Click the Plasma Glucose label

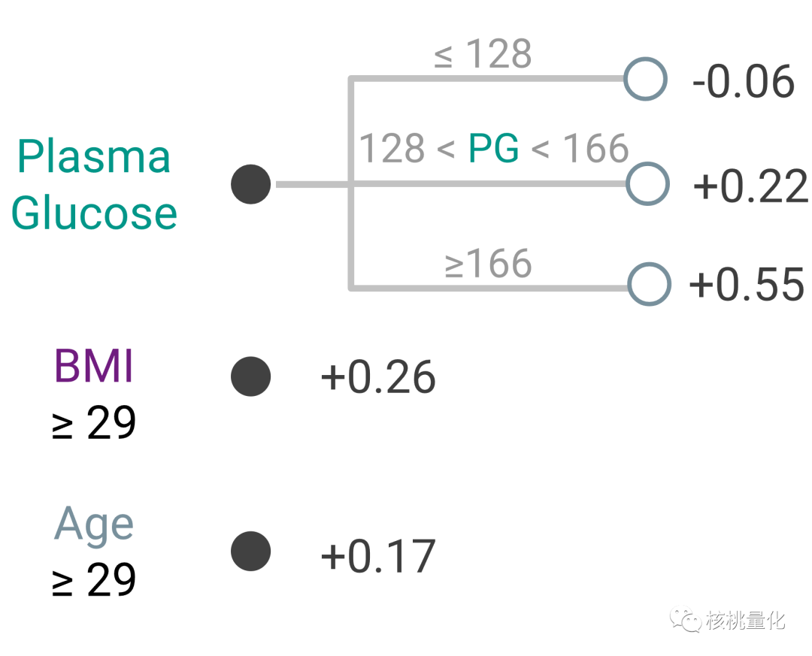point(94,185)
